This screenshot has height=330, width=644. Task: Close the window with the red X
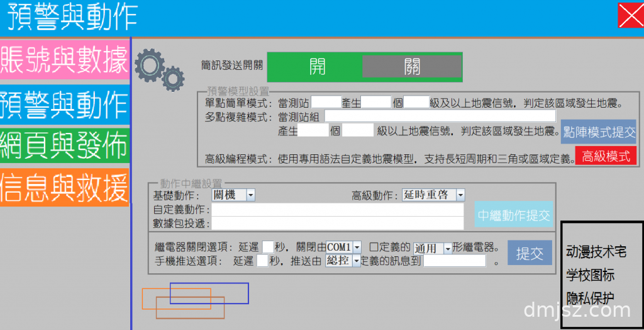tap(630, 16)
